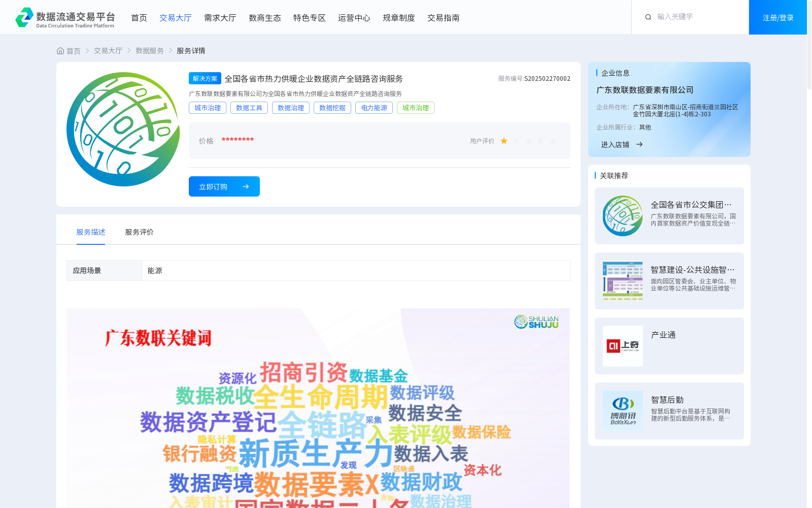The width and height of the screenshot is (812, 508).
Task: Click the service number S202502270002
Action: [x=547, y=79]
